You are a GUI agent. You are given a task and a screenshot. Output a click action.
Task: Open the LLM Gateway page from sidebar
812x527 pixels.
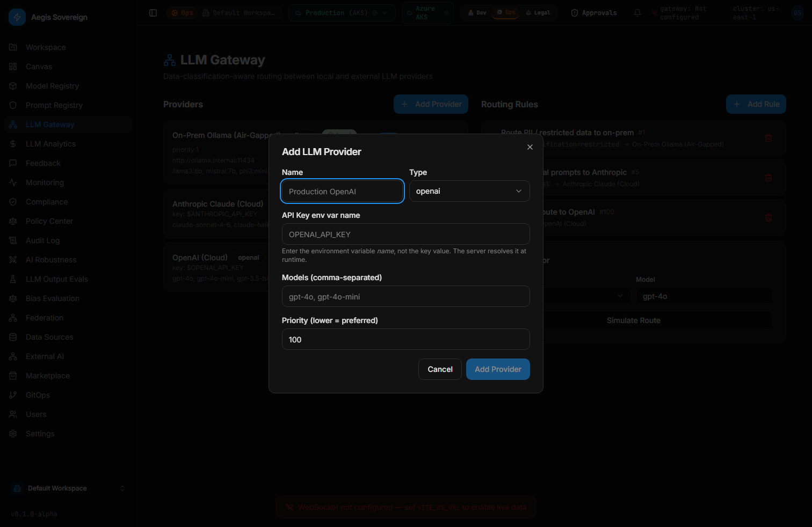point(68,125)
